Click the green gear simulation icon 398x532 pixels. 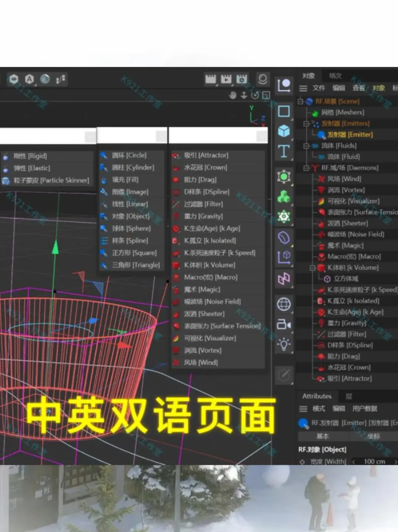pos(284,217)
